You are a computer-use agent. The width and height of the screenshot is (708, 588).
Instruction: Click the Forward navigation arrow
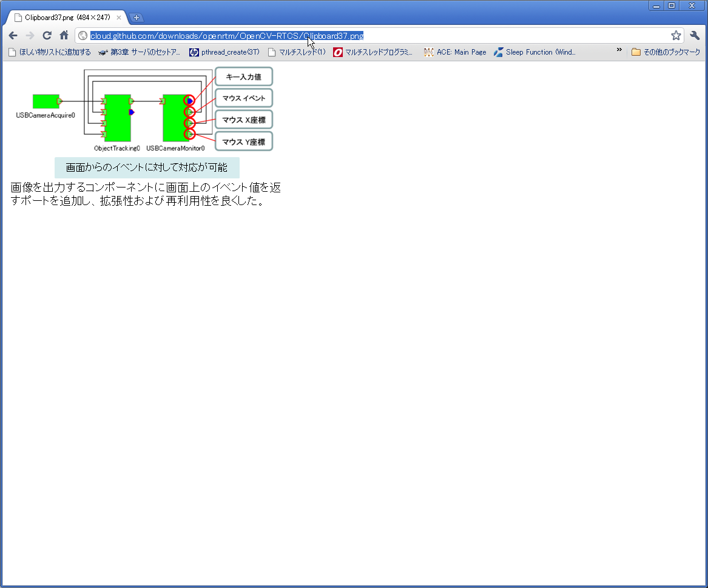[x=30, y=36]
